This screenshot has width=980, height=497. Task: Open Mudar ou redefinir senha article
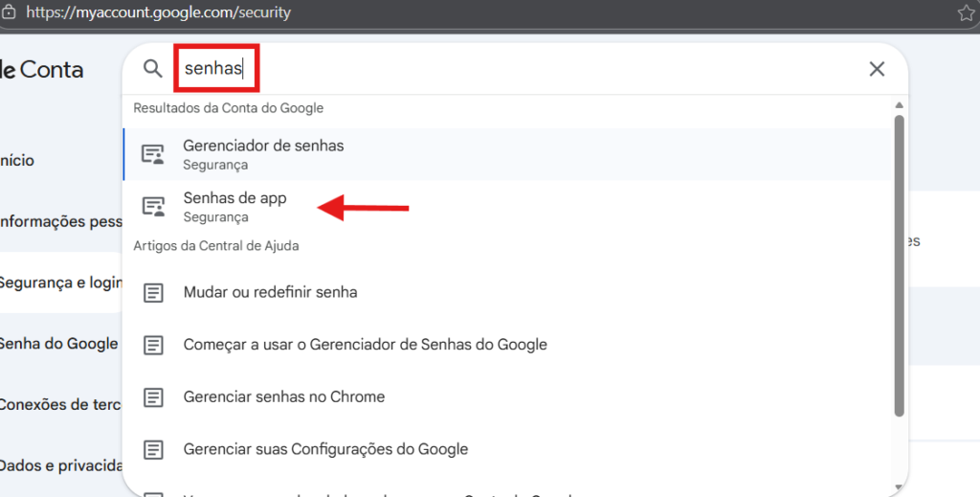(270, 292)
